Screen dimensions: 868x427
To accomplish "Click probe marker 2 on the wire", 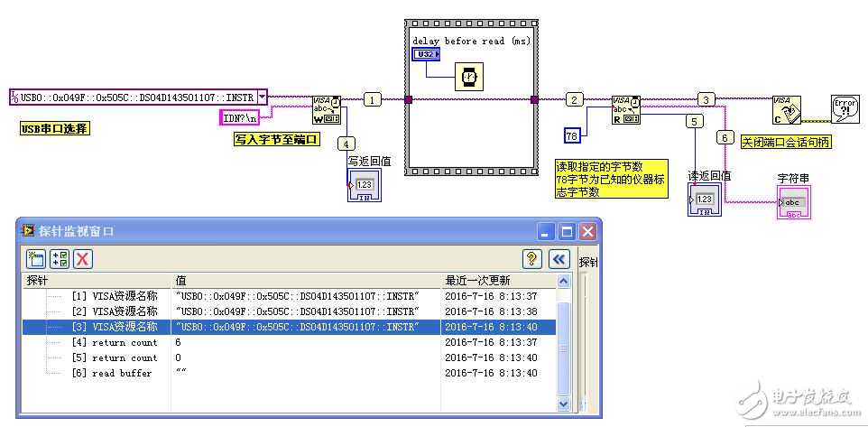I will (575, 100).
